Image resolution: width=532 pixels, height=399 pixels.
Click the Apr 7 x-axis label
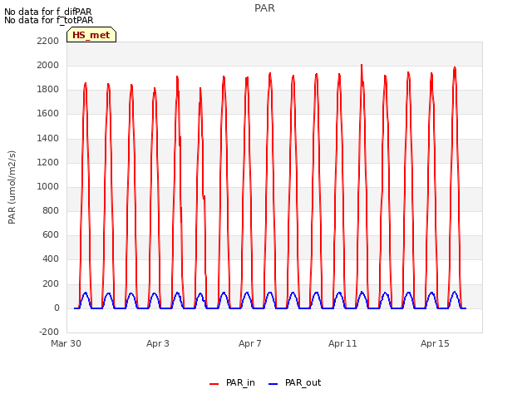point(250,343)
